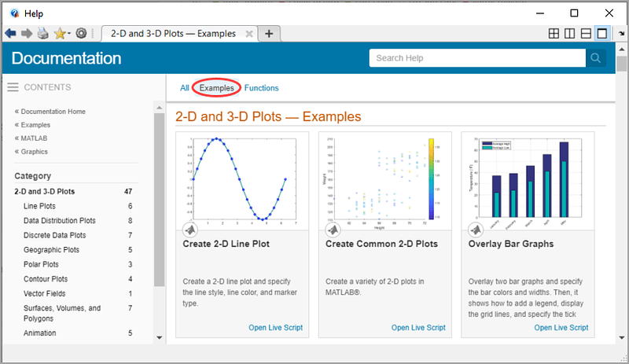Click in the Search Help field
The width and height of the screenshot is (629, 364).
coord(476,58)
